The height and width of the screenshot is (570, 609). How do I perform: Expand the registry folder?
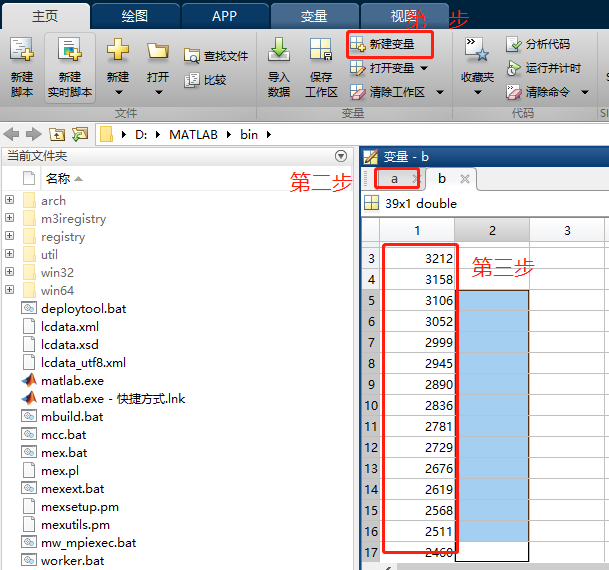(x=9, y=236)
